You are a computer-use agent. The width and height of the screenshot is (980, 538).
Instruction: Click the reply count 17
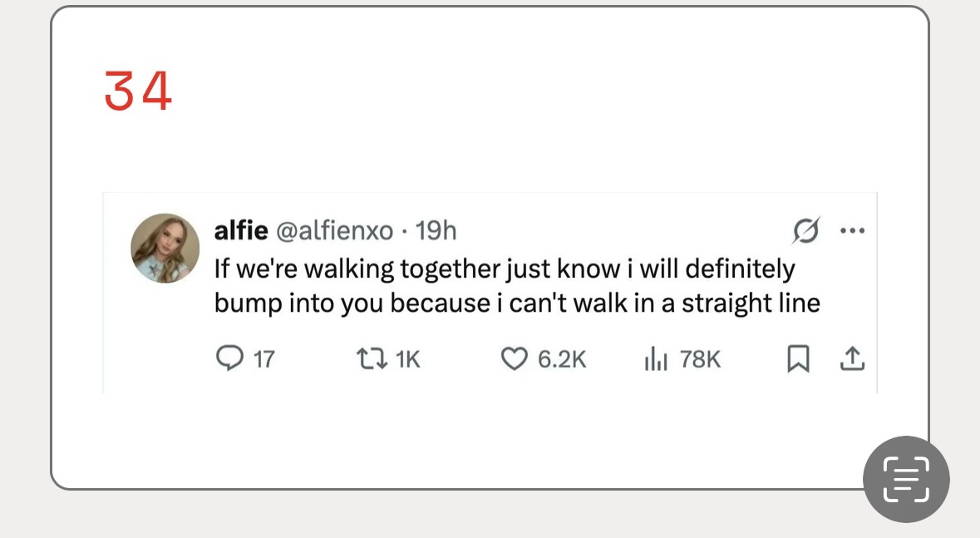[263, 359]
